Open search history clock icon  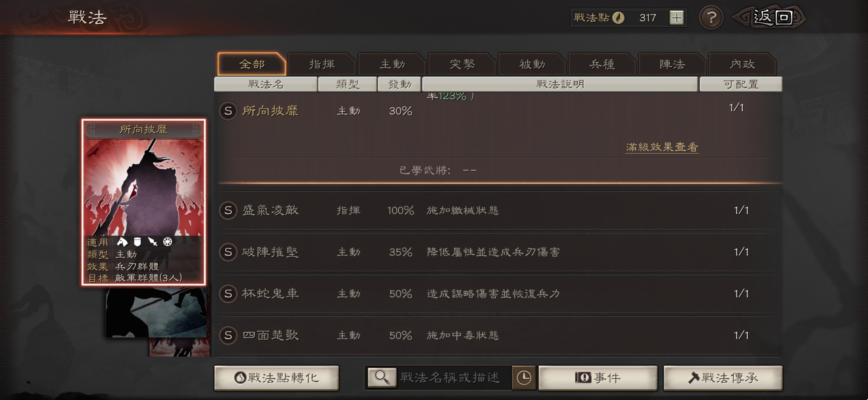tap(524, 377)
